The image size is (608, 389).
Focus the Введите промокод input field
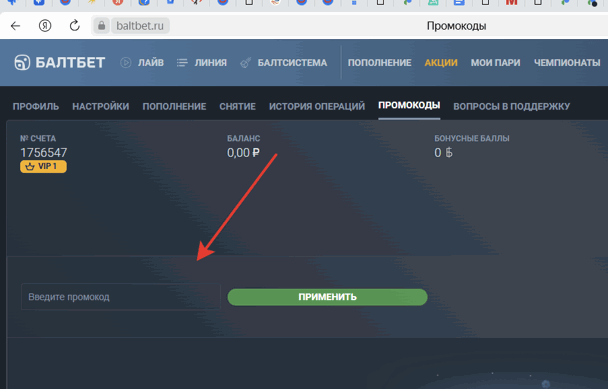pyautogui.click(x=121, y=297)
